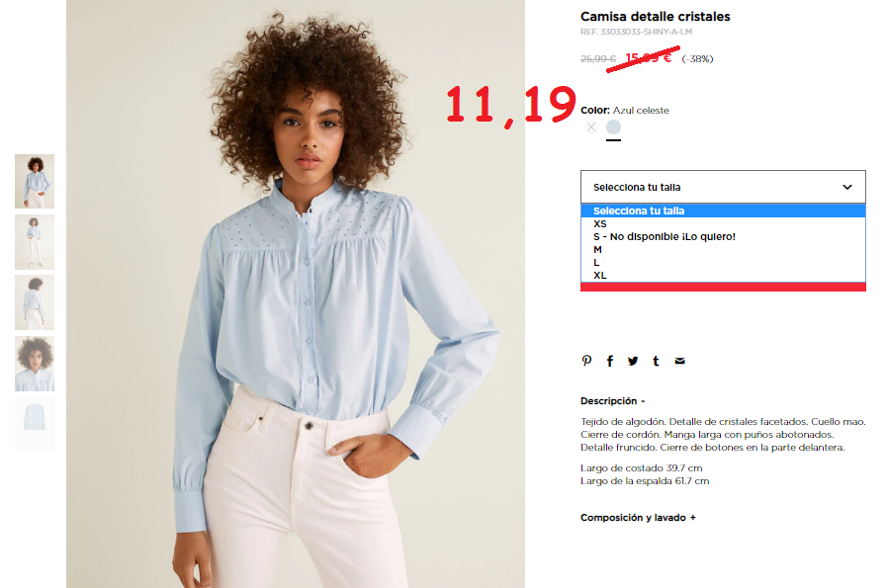This screenshot has height=588, width=887.
Task: Choose size XL from the list
Action: 723,276
